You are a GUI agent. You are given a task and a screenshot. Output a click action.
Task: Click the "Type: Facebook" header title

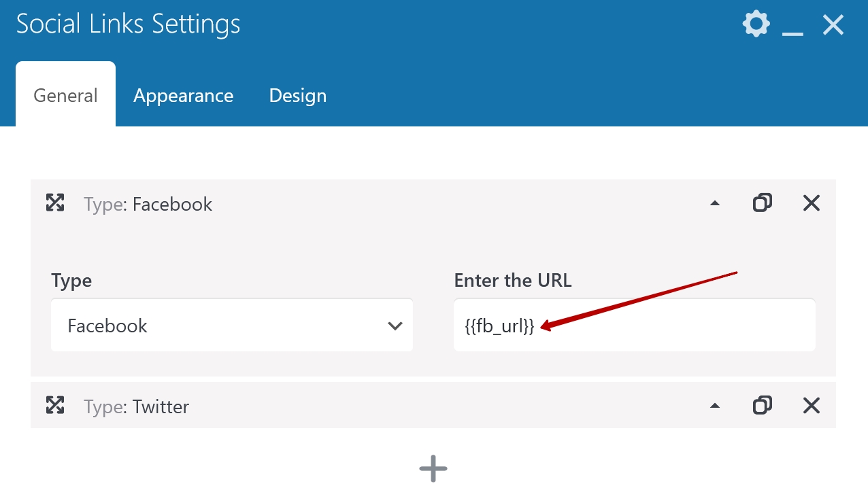point(148,204)
